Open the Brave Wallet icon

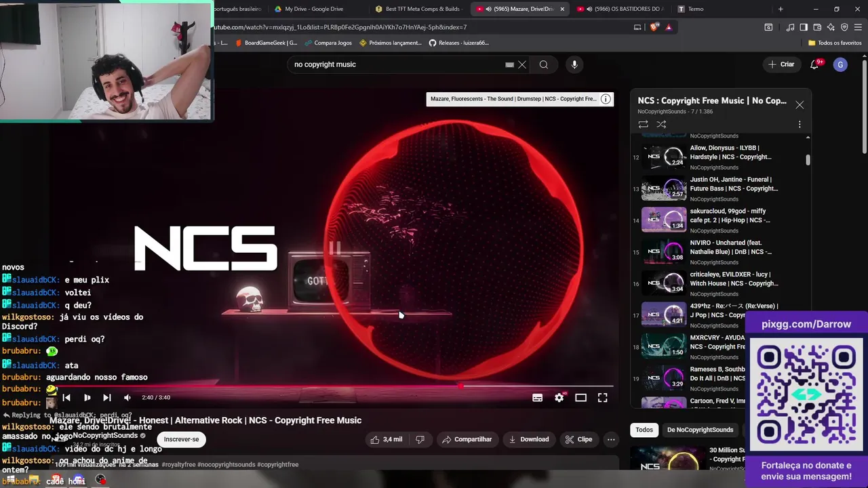817,27
